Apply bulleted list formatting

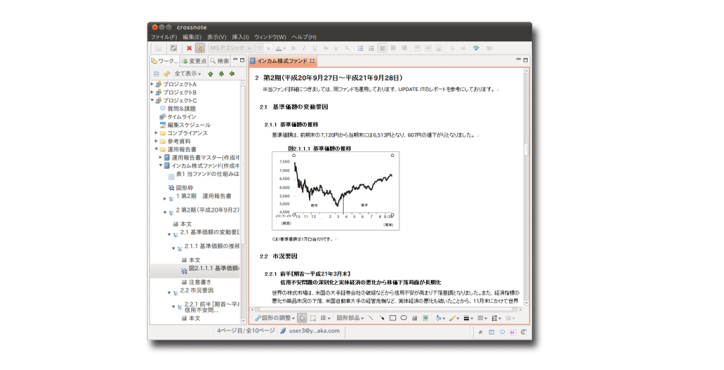[361, 48]
